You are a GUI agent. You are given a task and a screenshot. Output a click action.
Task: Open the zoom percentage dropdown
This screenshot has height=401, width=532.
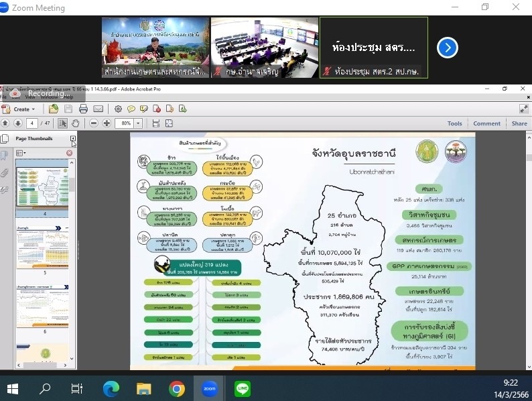(x=139, y=123)
